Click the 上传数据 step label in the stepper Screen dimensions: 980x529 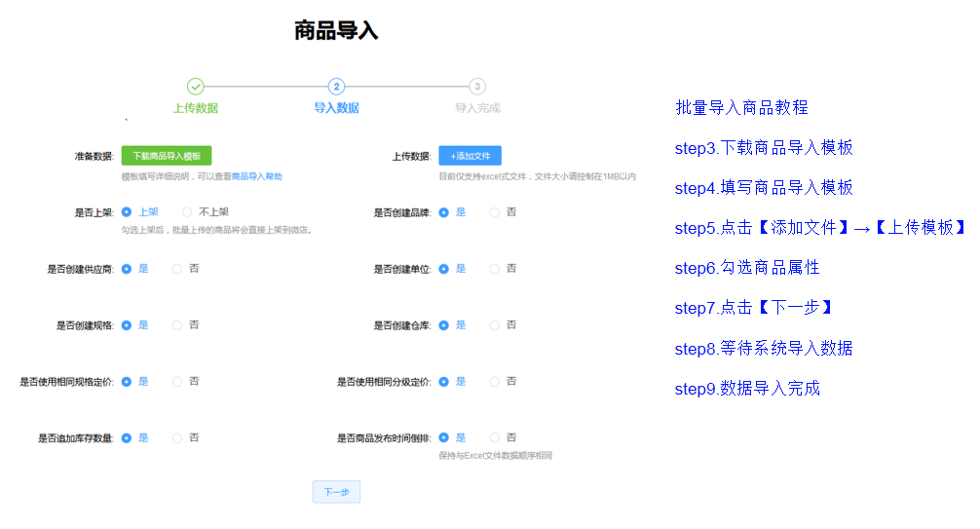coord(196,108)
